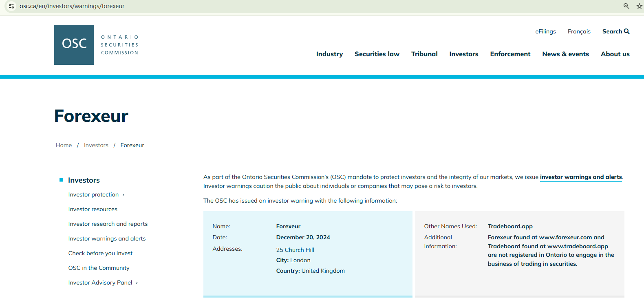
Task: Click the OSC logo
Action: pyautogui.click(x=97, y=45)
